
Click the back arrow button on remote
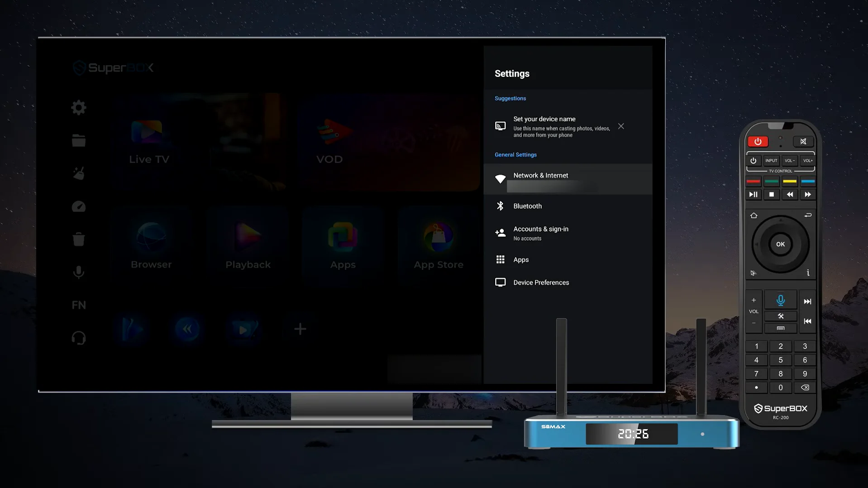808,215
